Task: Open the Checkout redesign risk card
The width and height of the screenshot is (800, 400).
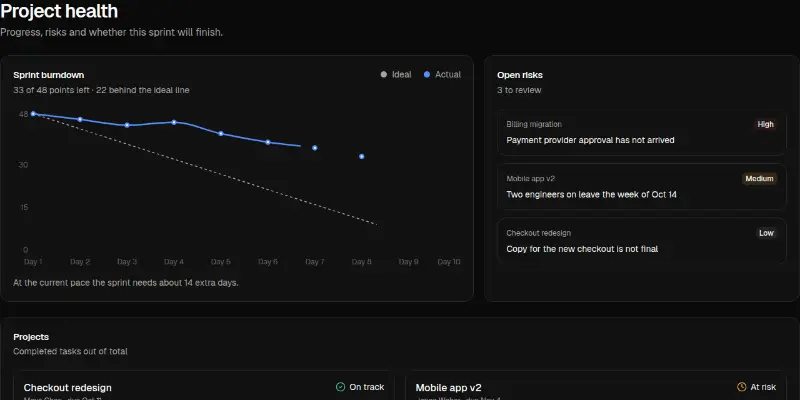Action: coord(641,241)
